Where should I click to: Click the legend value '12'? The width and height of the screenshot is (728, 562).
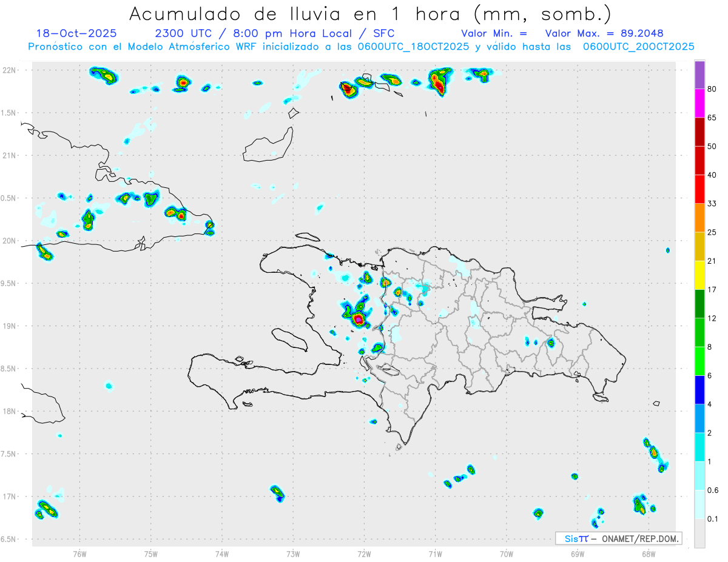713,318
